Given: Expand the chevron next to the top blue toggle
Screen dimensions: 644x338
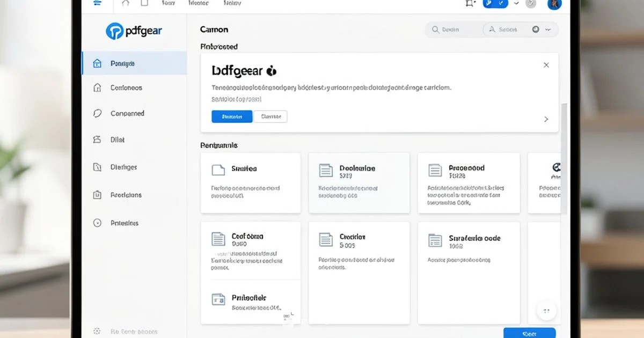Looking at the screenshot, I should [x=516, y=3].
